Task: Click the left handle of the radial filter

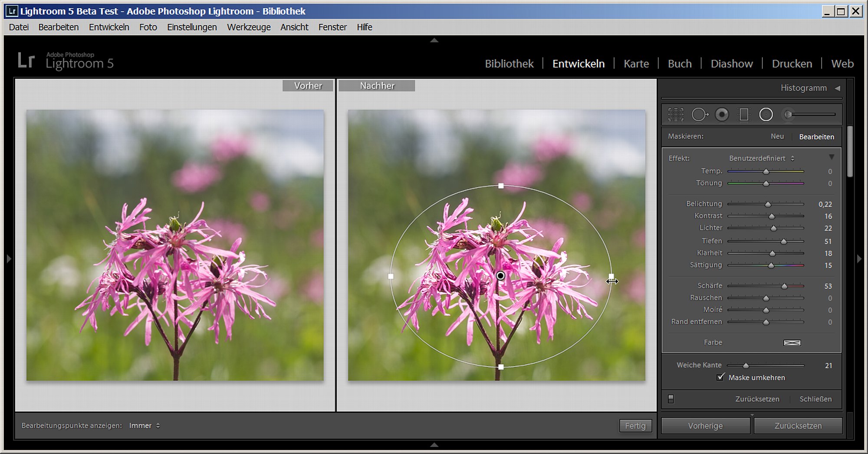Action: [391, 276]
